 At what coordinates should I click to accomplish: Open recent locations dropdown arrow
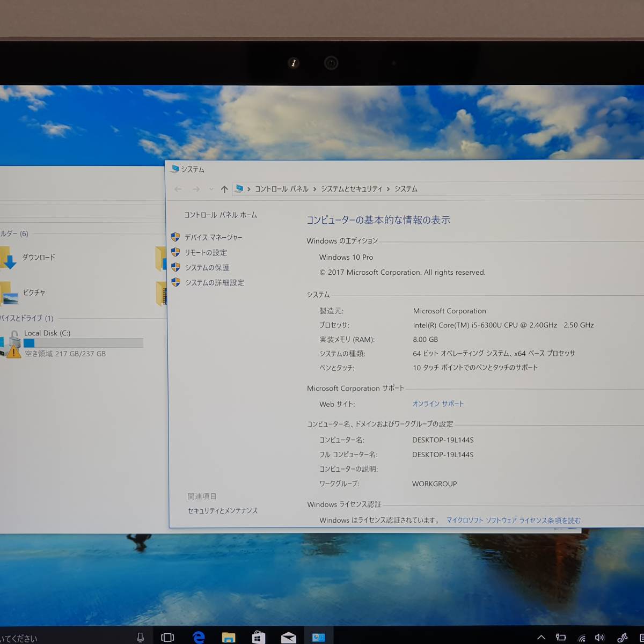point(211,189)
